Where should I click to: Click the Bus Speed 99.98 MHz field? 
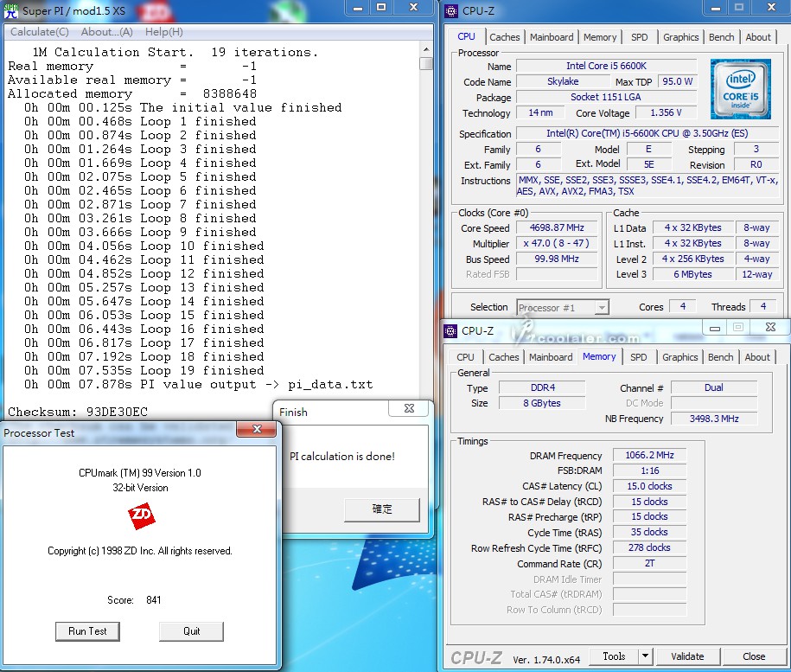coord(557,259)
